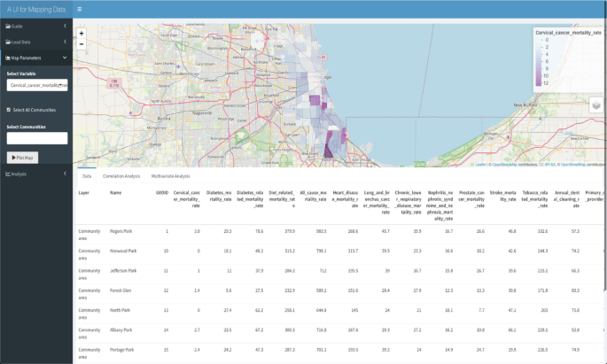Screen dimensions: 607x364
Task: Open the Leaflet attribution link
Action: 480,164
